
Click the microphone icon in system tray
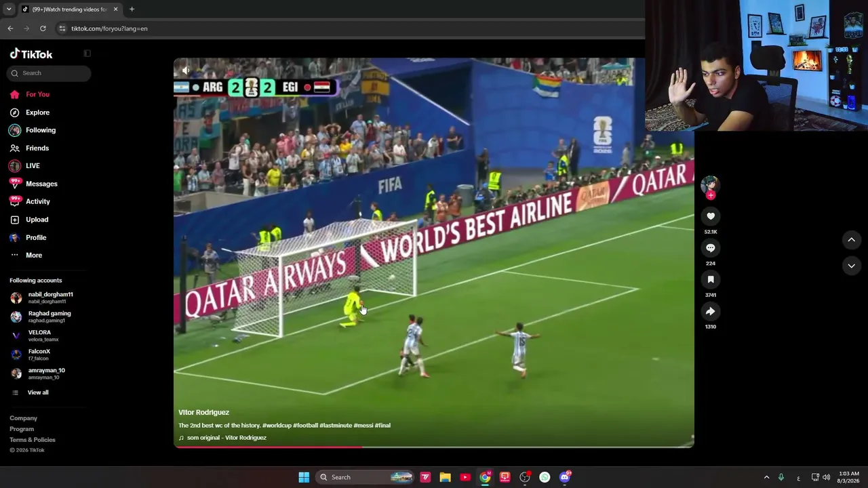781,477
